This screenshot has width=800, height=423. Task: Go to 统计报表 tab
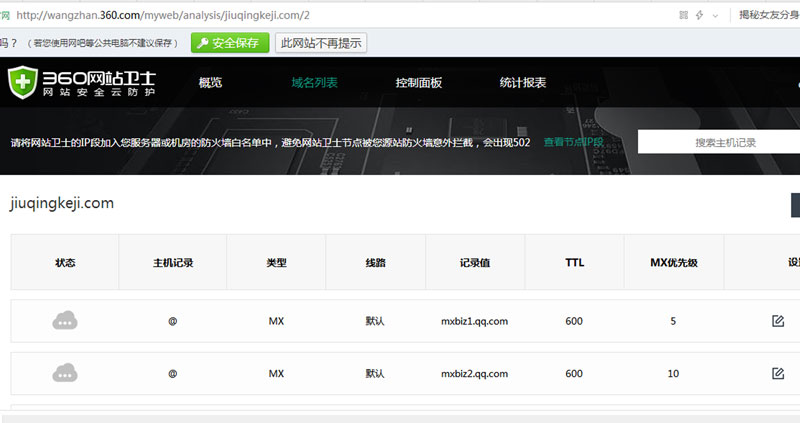[x=522, y=83]
